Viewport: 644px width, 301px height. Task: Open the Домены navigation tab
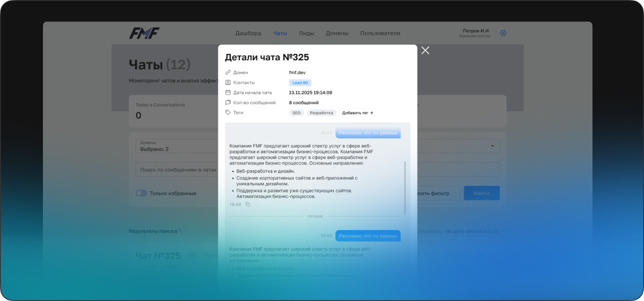tap(338, 33)
